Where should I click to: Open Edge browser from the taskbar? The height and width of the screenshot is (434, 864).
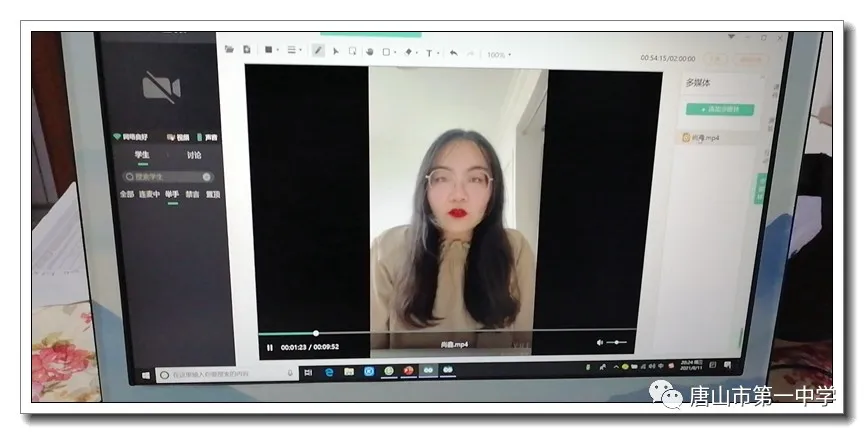pos(328,370)
